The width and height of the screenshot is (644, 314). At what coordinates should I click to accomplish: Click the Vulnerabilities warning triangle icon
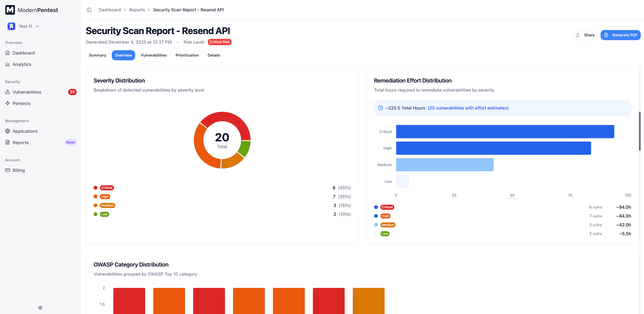click(x=8, y=92)
